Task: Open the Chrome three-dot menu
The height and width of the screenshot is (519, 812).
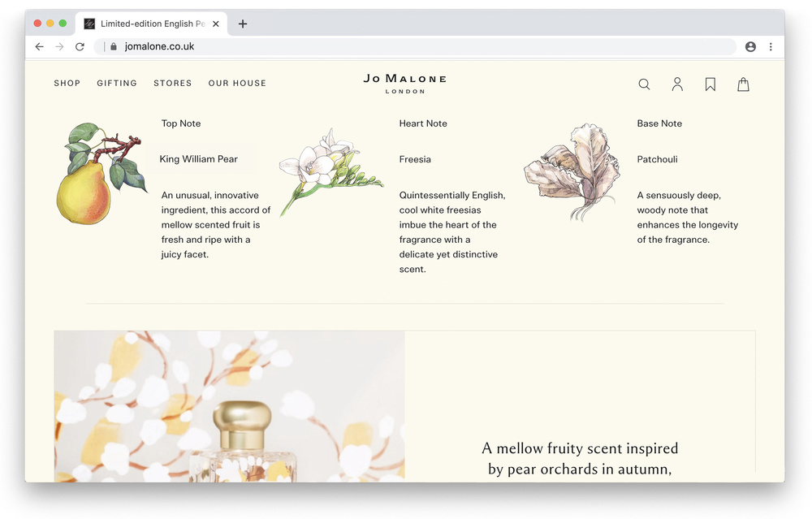Action: [771, 46]
